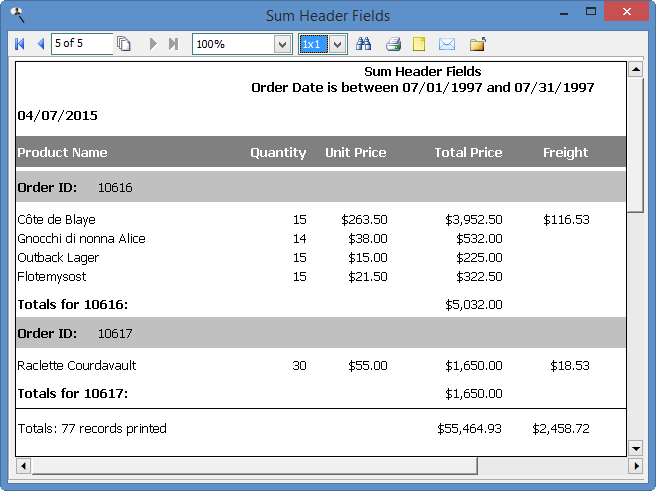Click the yellow page setup icon
The width and height of the screenshot is (656, 491).
[419, 44]
